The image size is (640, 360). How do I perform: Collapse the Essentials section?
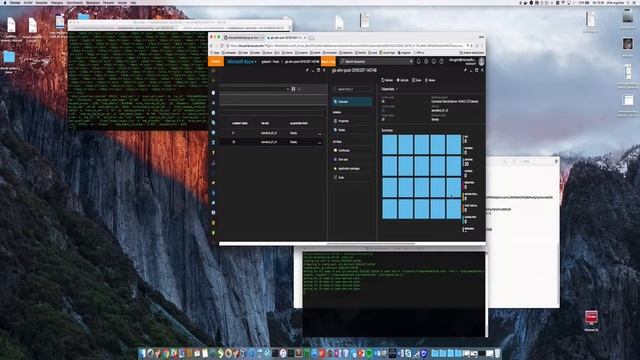click(x=389, y=89)
